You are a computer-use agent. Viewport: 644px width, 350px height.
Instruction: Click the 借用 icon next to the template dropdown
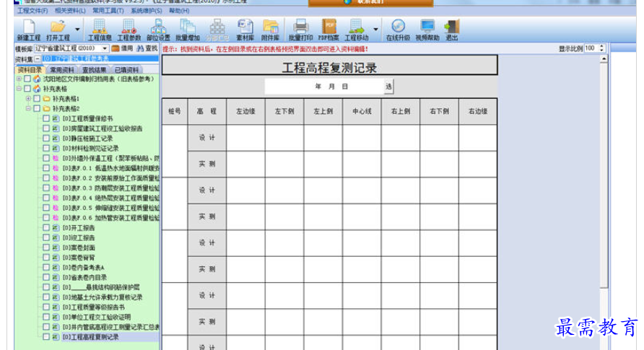(x=116, y=48)
